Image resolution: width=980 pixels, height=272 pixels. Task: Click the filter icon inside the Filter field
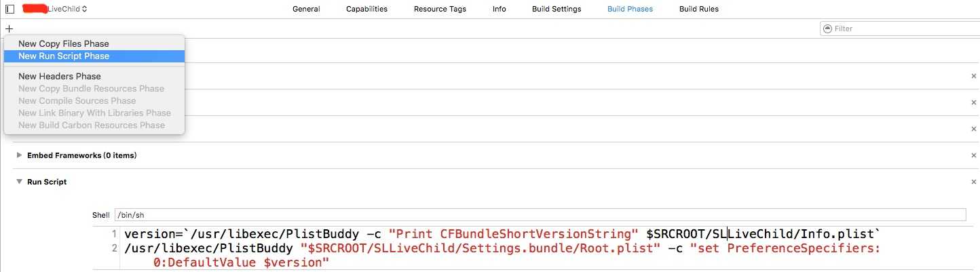(x=827, y=28)
